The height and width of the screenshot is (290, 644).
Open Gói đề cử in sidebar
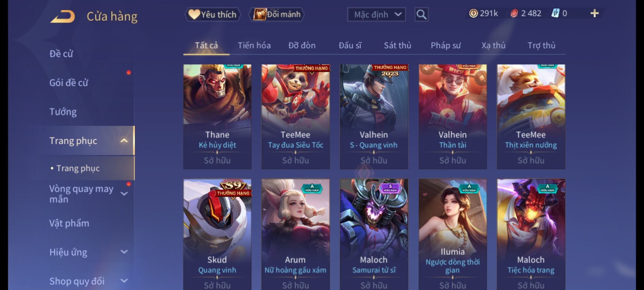69,83
